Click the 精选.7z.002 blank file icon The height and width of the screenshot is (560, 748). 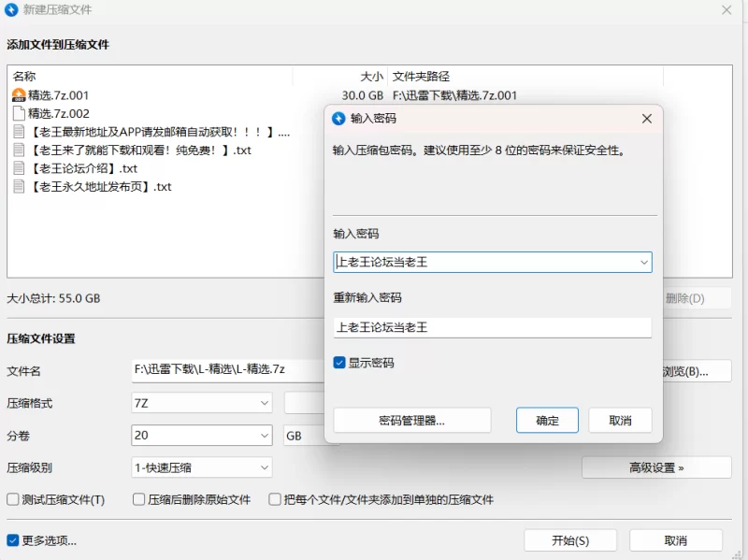click(19, 113)
